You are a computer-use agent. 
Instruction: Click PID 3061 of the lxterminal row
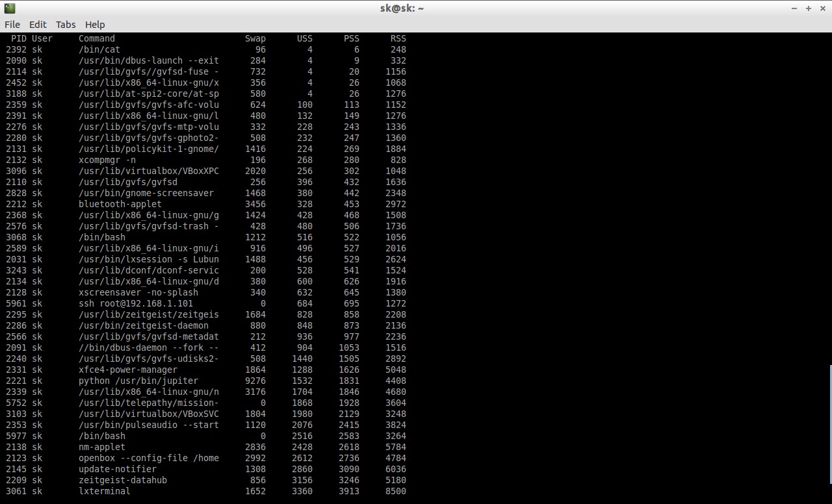(x=16, y=491)
